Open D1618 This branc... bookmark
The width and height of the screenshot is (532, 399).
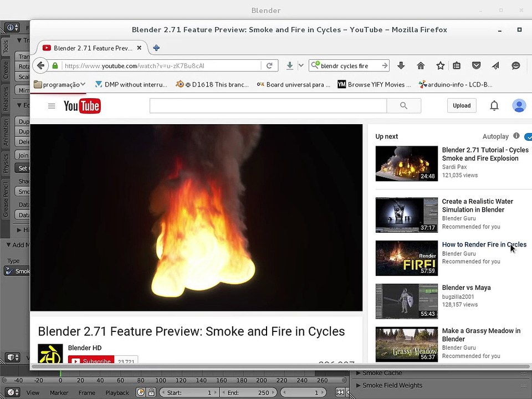tap(212, 84)
